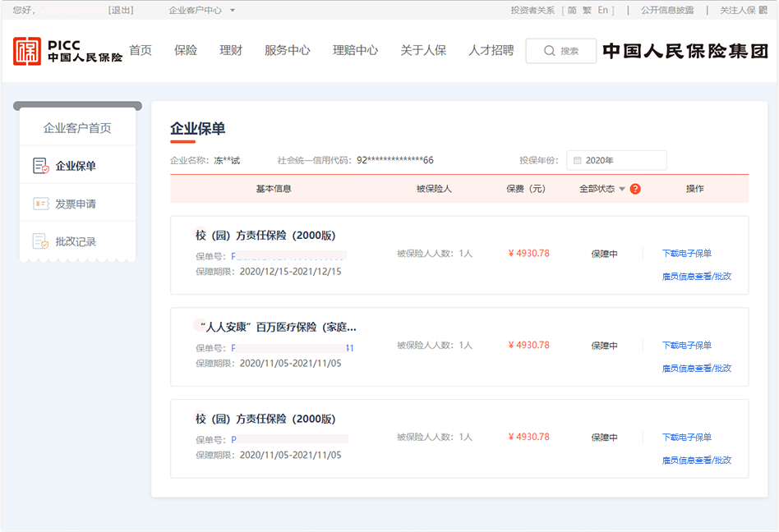Go to 首页 in navigation
The width and height of the screenshot is (779, 532).
[x=141, y=50]
